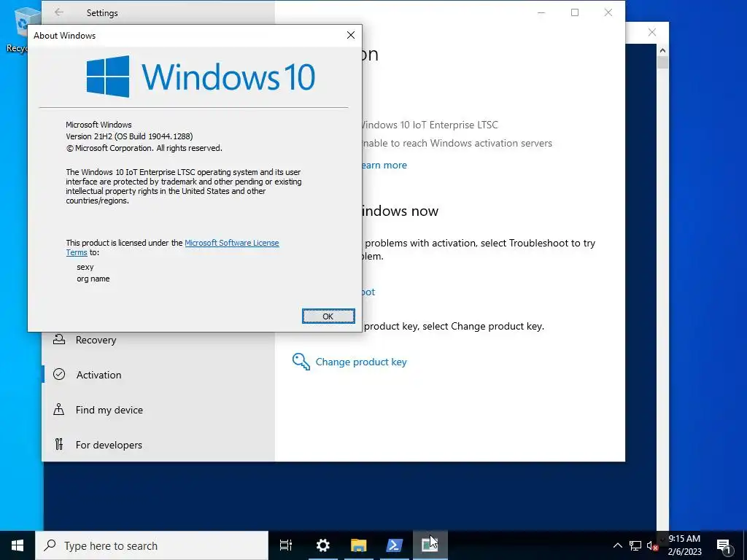Switch to Settings gear on taskbar

click(323, 545)
